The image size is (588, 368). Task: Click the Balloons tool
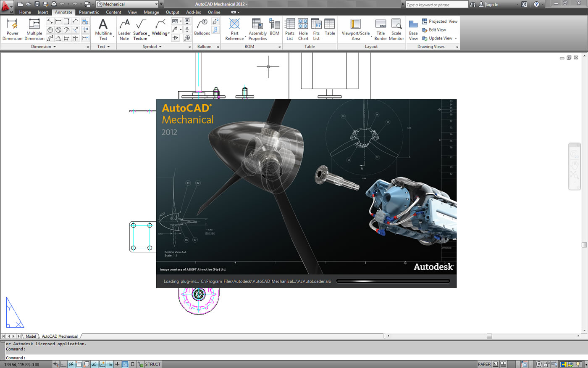202,27
